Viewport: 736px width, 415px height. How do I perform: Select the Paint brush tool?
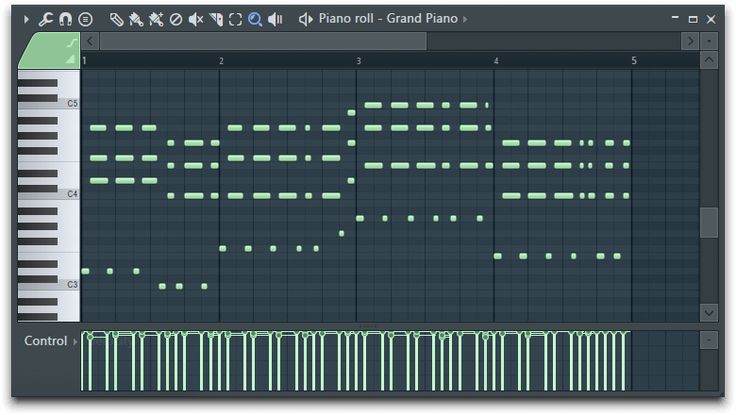[x=136, y=19]
